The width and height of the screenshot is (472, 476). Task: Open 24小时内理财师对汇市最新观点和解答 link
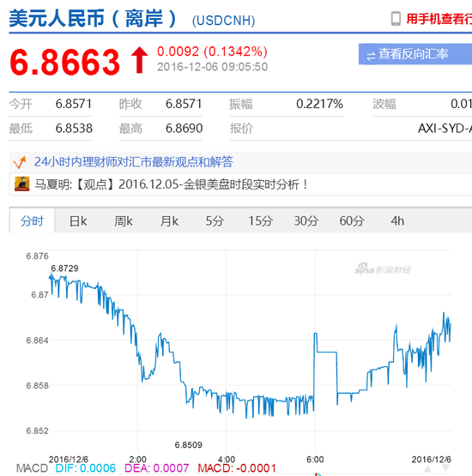point(133,162)
